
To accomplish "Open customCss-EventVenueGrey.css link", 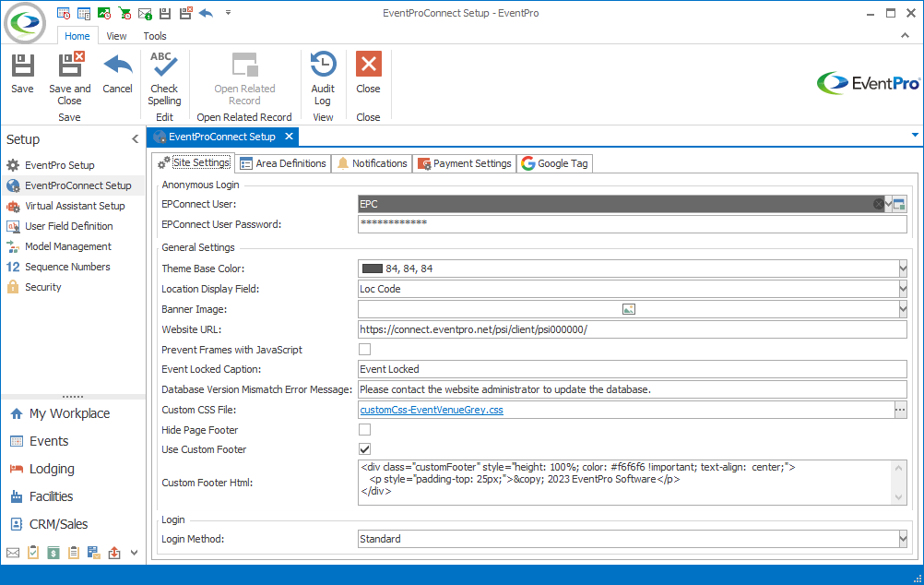I will click(432, 410).
